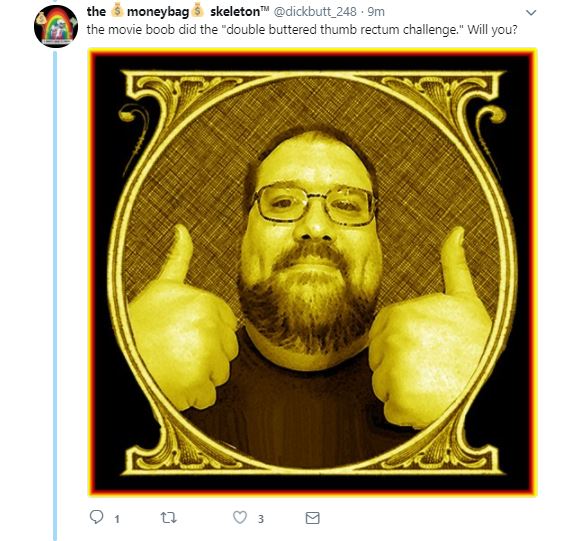The height and width of the screenshot is (541, 574).
Task: Enlarge the yellow thumbs-up tweet image
Action: coord(313,272)
